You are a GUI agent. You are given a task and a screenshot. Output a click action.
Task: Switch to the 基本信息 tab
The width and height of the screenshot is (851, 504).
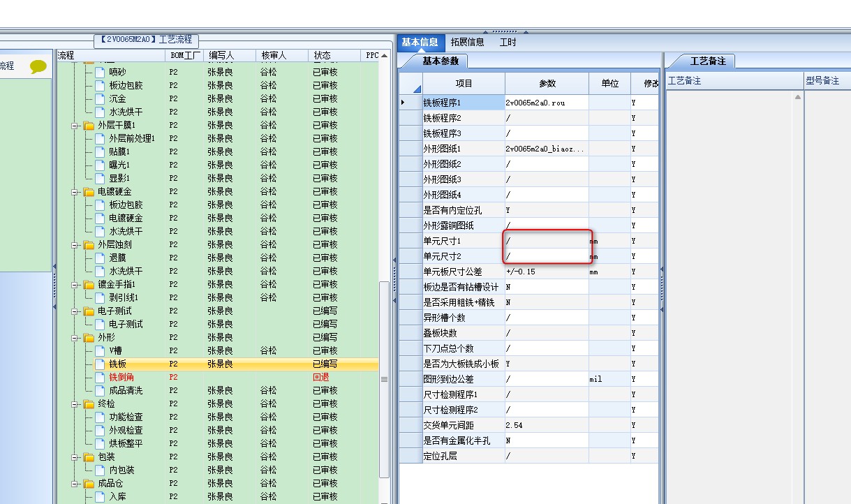pyautogui.click(x=420, y=42)
